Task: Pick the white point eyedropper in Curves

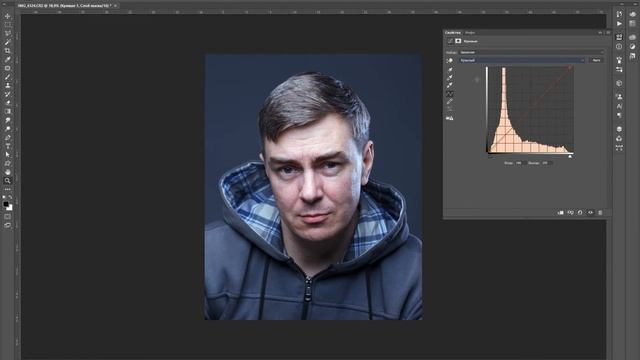Action: 450,85
